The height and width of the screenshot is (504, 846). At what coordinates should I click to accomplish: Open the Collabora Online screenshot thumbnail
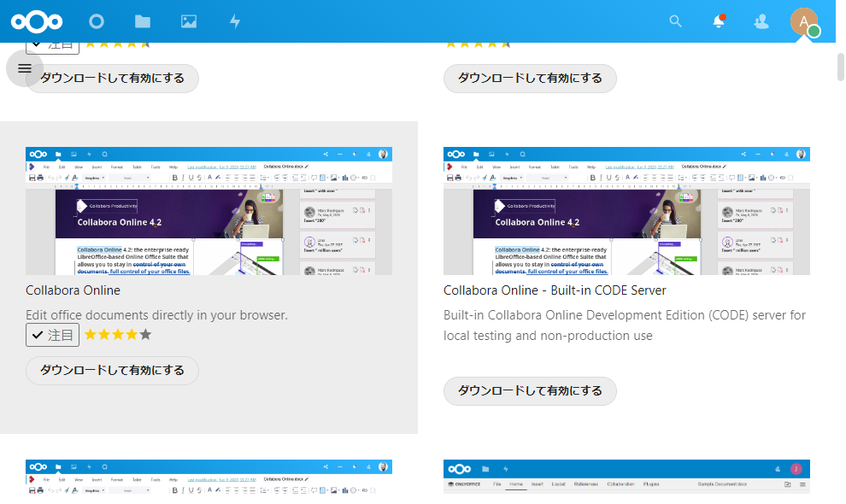pyautogui.click(x=209, y=211)
